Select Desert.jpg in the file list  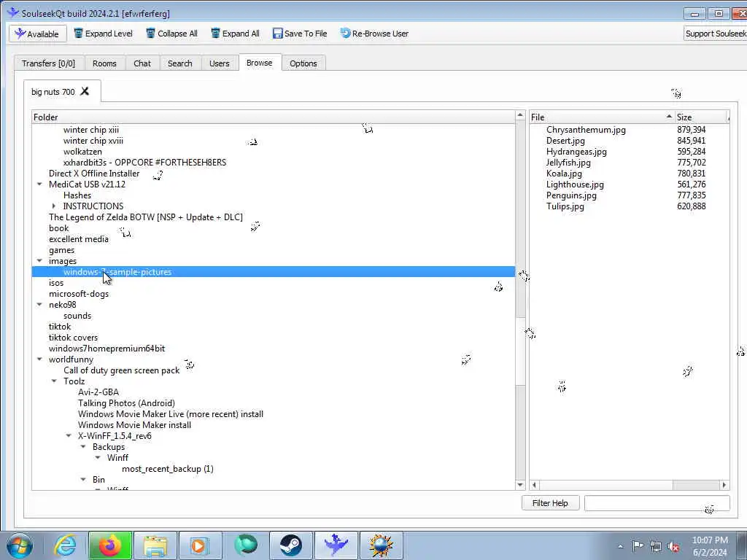coord(565,141)
